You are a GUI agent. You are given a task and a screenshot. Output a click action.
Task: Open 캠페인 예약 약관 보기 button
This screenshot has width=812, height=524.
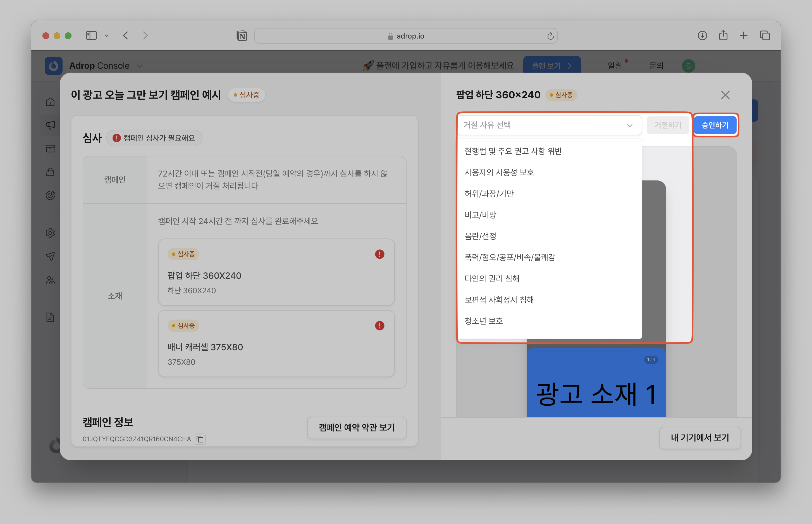(x=356, y=428)
